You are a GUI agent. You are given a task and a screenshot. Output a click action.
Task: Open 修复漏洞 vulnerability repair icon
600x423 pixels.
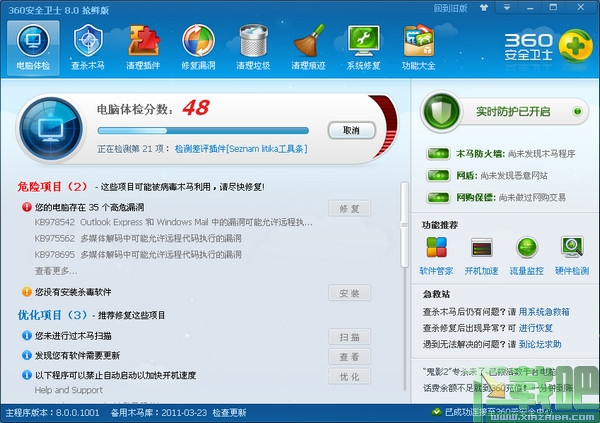pos(198,48)
